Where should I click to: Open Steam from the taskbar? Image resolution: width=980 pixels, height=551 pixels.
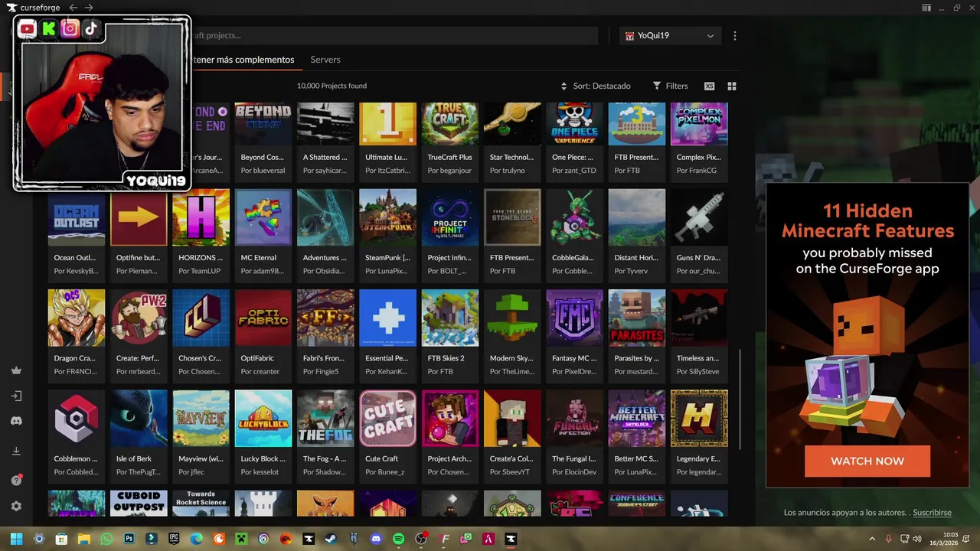pos(331,539)
